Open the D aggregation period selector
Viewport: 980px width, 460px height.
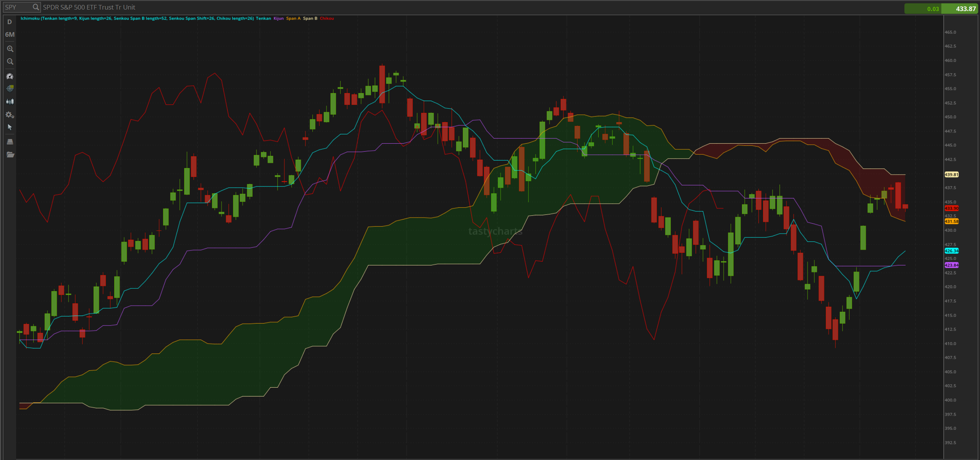[10, 22]
